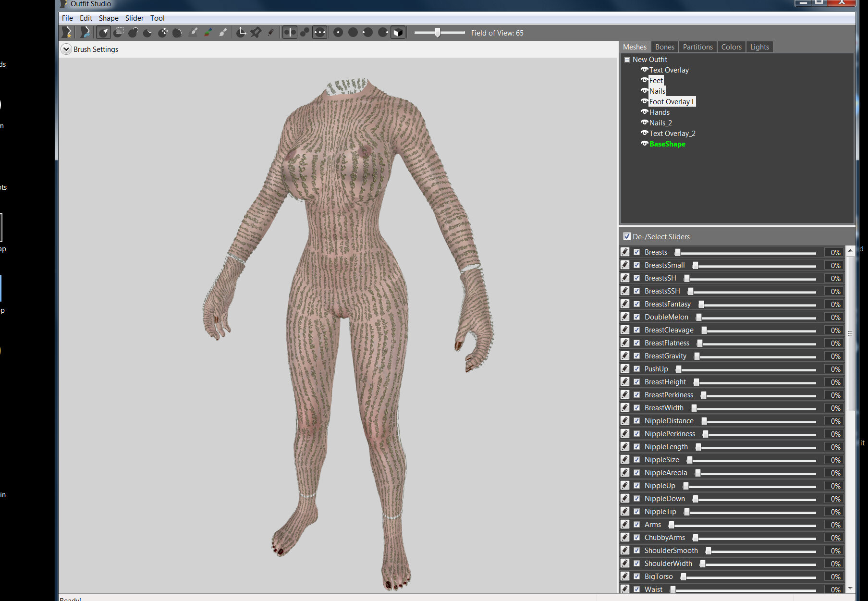The image size is (868, 601).
Task: Click the circle icon beside the cube
Action: pos(383,32)
